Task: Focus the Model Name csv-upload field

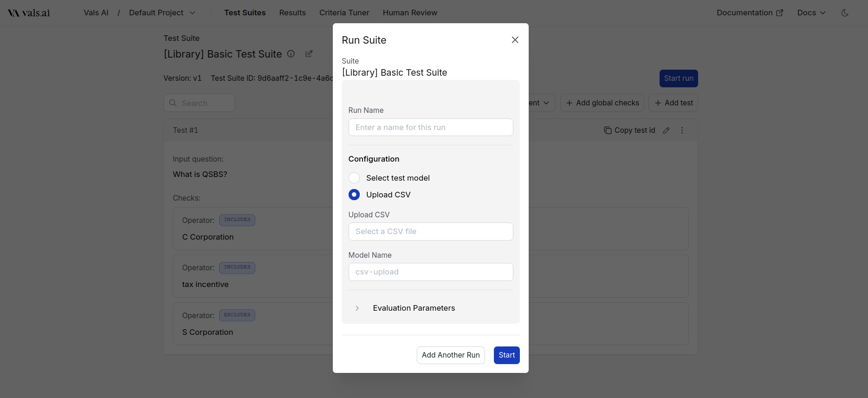Action: point(431,272)
